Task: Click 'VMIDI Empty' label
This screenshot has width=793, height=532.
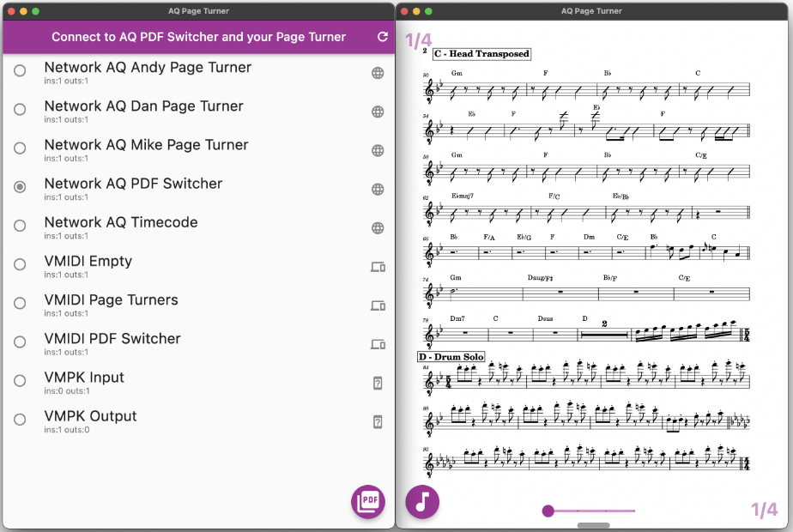Action: pyautogui.click(x=88, y=262)
